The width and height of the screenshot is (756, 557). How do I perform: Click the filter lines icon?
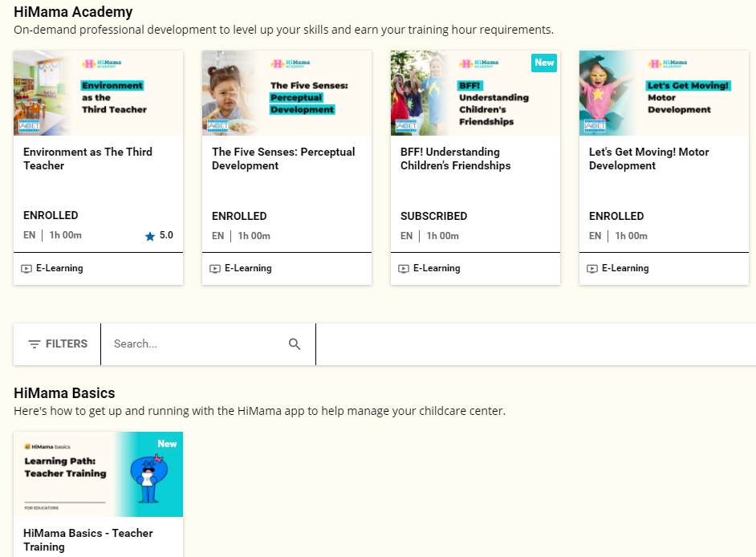(35, 344)
